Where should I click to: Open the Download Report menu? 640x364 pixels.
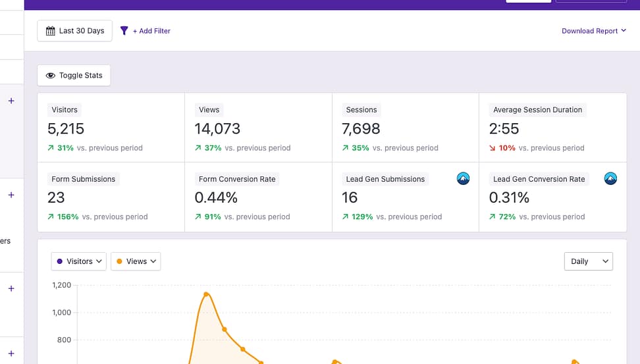tap(593, 31)
